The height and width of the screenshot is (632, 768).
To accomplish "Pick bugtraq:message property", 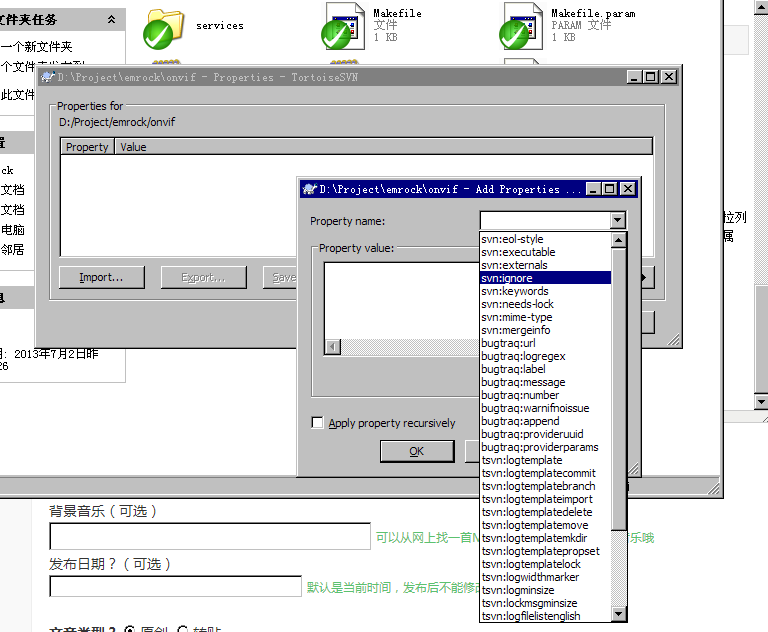I will 546,382.
